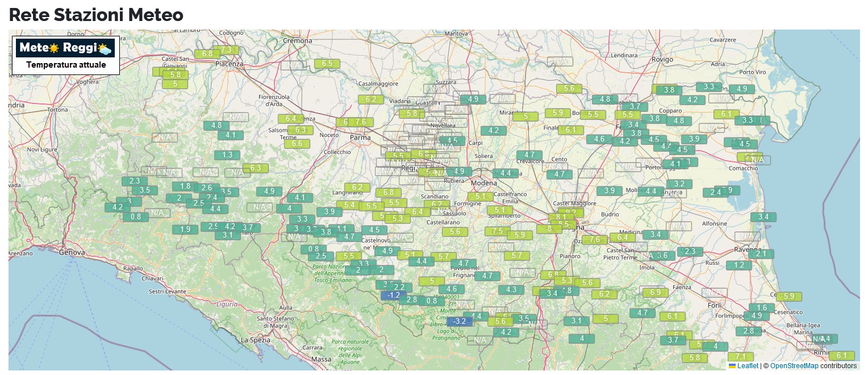This screenshot has width=868, height=375.
Task: Click the 2.1 marker near Ravenna
Action: click(x=761, y=254)
